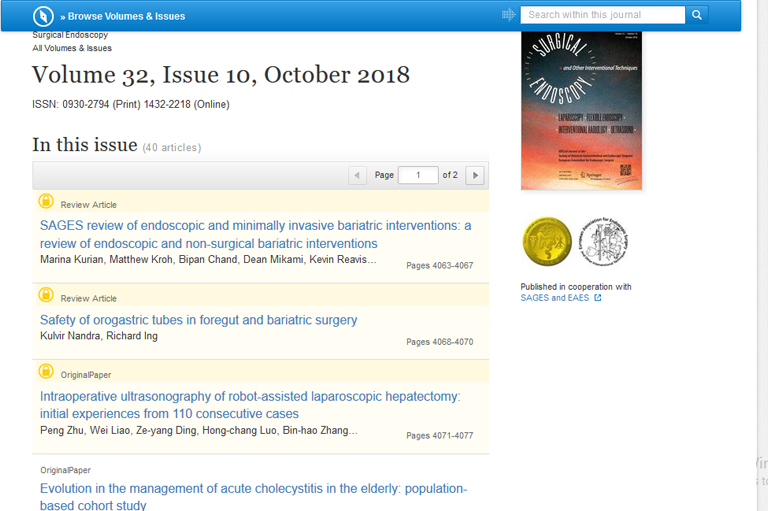
Task: Click lock icon on SAGES review article
Action: 46,202
